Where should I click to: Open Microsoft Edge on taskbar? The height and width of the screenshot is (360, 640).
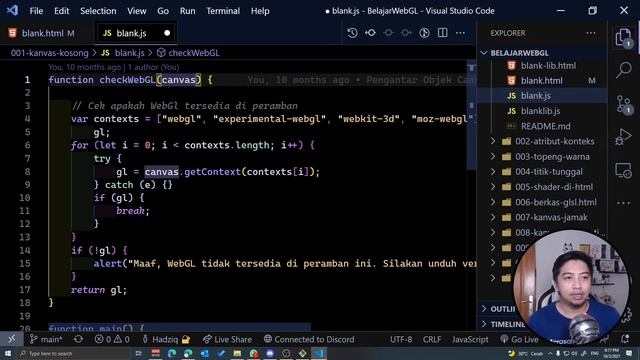tap(172, 353)
